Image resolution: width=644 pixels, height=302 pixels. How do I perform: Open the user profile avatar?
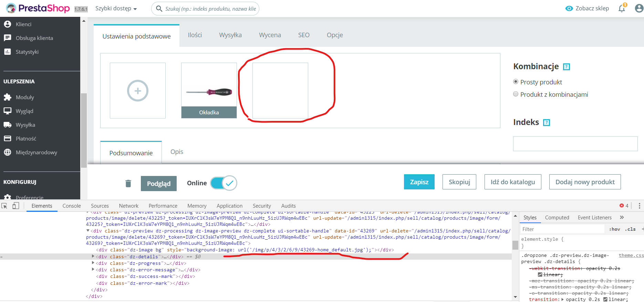coord(639,8)
